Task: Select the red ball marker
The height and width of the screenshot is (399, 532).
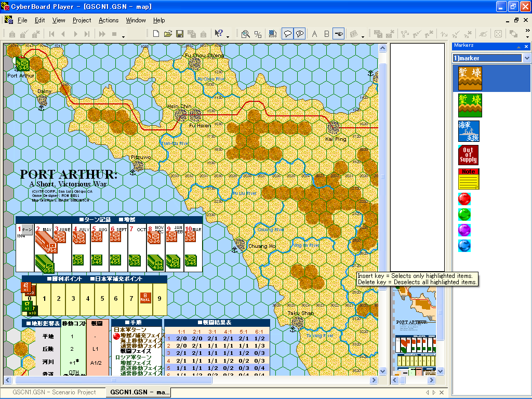Action: (x=464, y=199)
